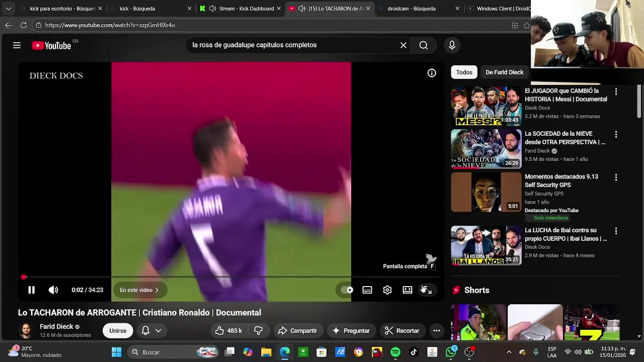Viewport: 644px width, 362px height.
Task: Open options for La SOCIEDAD de la NIEVE
Action: coord(616,135)
